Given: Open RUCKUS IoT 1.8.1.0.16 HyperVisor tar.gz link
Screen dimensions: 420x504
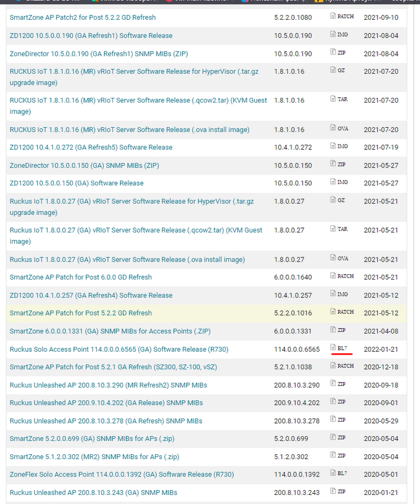Looking at the screenshot, I should tap(134, 77).
